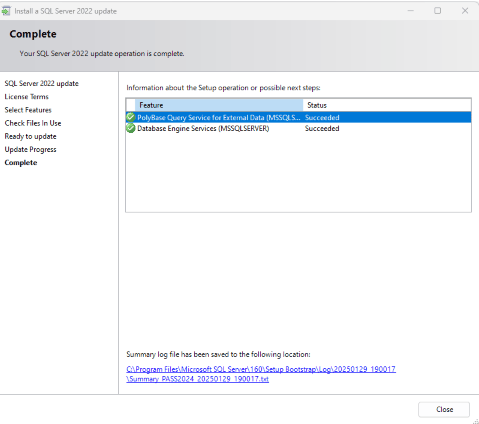Select Check Files In Use step

point(33,123)
